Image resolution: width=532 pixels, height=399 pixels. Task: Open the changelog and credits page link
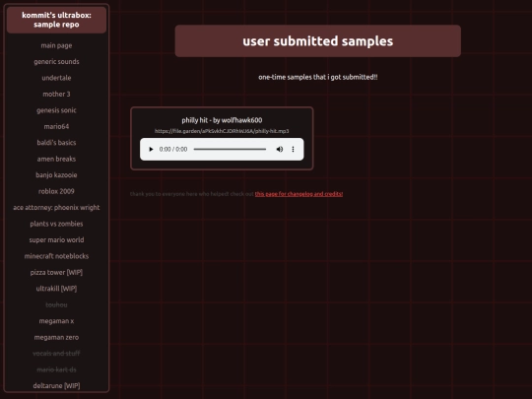point(299,194)
